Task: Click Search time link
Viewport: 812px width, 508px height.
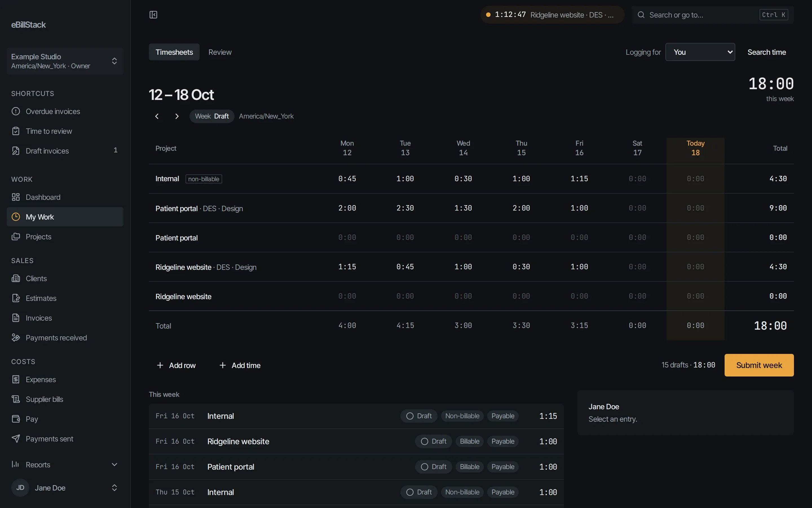Action: 766,52
